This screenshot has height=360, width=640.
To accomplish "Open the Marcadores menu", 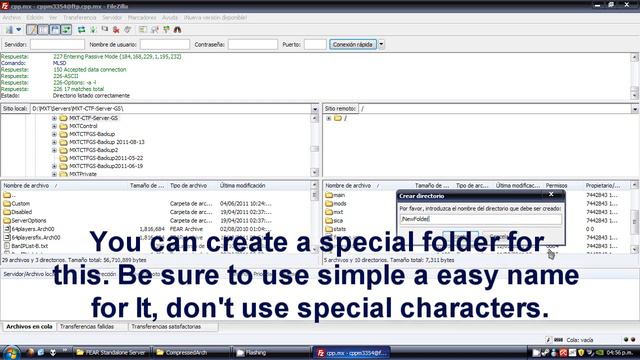I will click(142, 18).
